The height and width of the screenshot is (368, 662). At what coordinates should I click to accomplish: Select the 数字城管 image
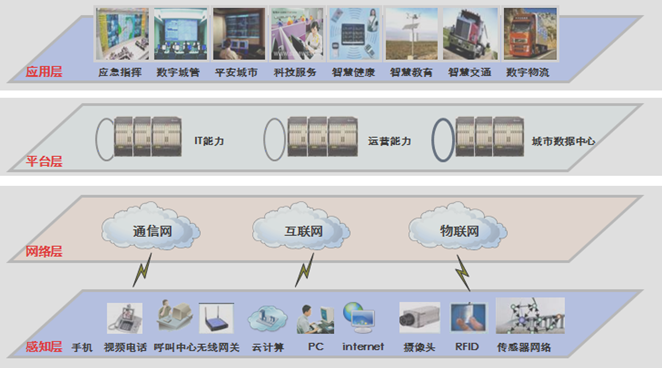tap(180, 34)
